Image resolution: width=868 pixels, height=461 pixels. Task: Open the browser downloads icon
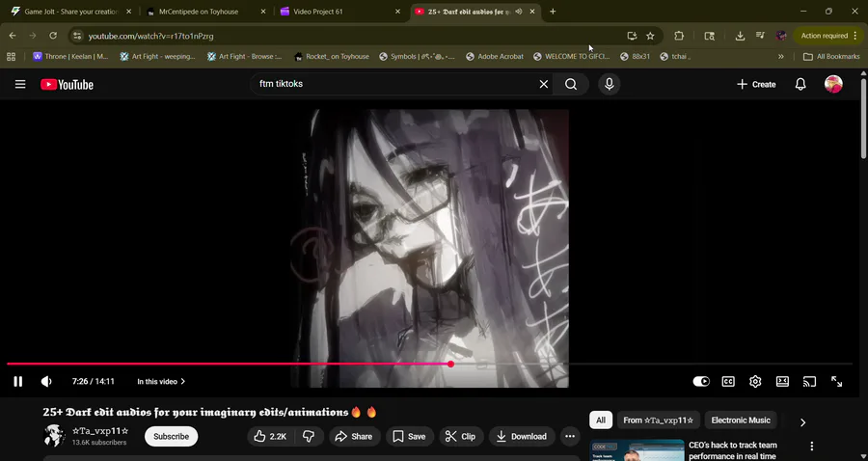click(x=740, y=36)
